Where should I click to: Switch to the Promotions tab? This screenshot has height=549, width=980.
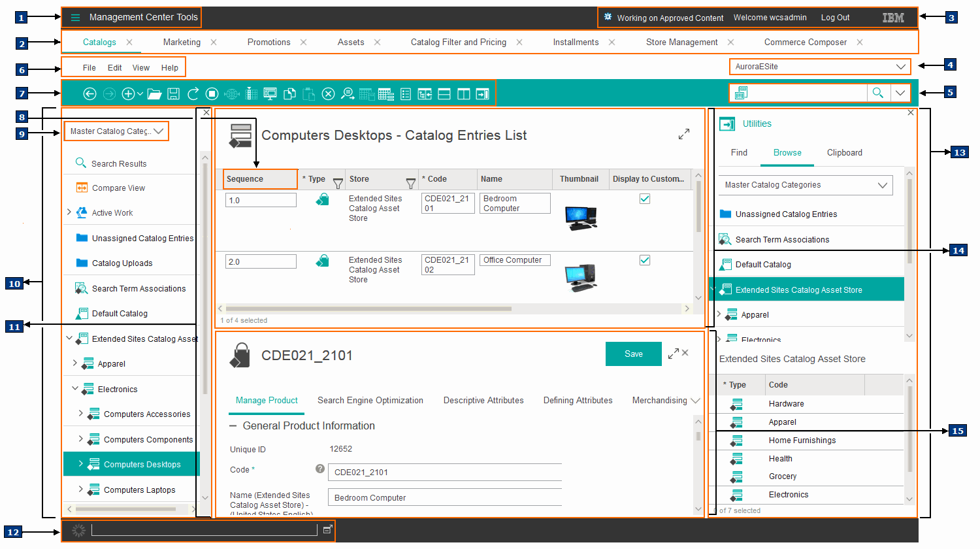point(269,42)
